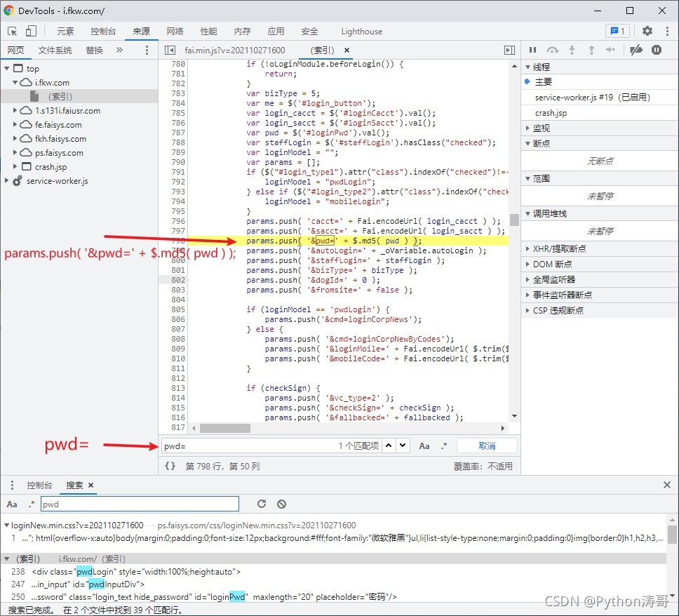Open the fai.min.js?v=202110271600 file tab
The height and width of the screenshot is (616, 679).
click(x=235, y=51)
